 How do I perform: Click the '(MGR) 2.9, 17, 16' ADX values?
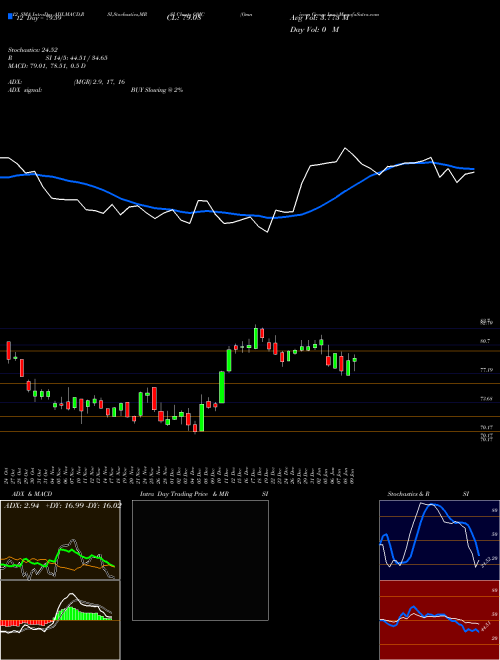(99, 82)
